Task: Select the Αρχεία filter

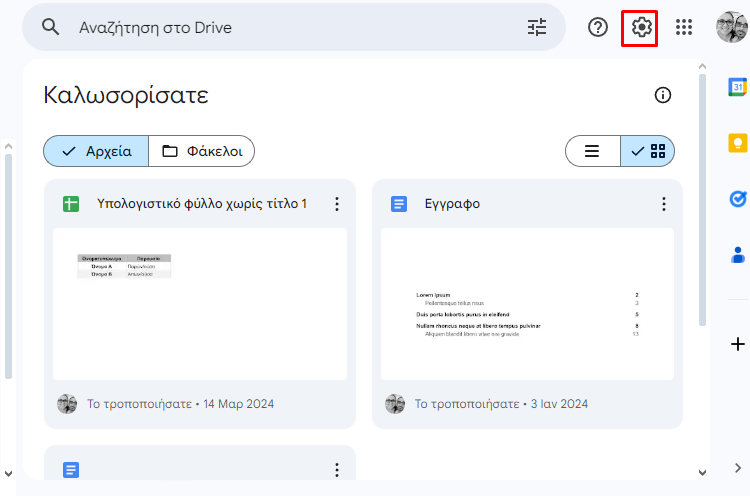Action: tap(96, 151)
